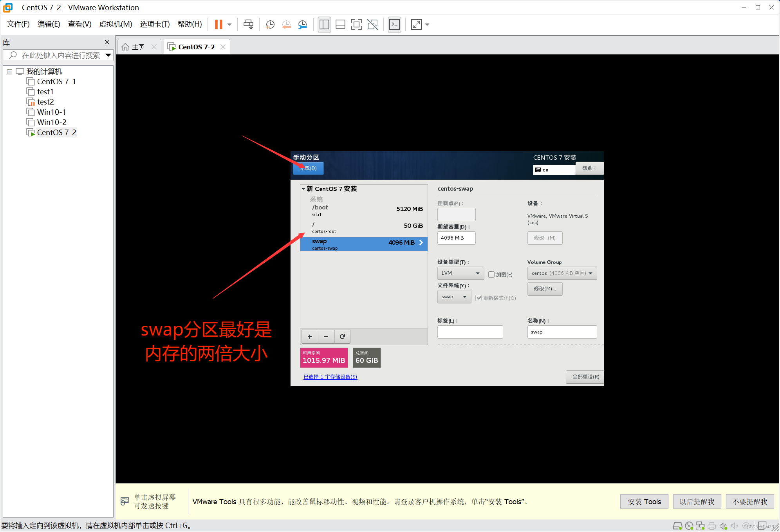
Task: Click the add mount point plus button
Action: (x=310, y=337)
